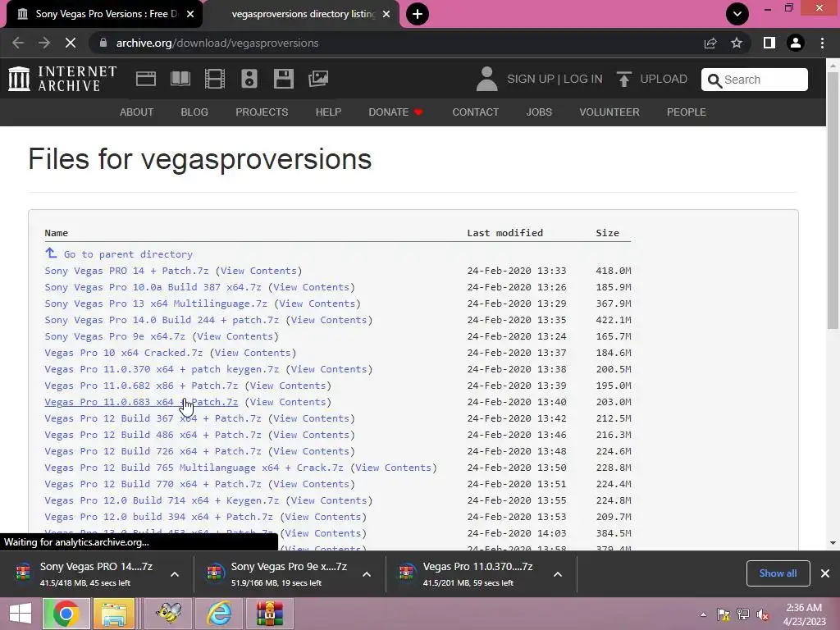The image size is (840, 630).
Task: Open File Explorer from the taskbar
Action: 114,614
